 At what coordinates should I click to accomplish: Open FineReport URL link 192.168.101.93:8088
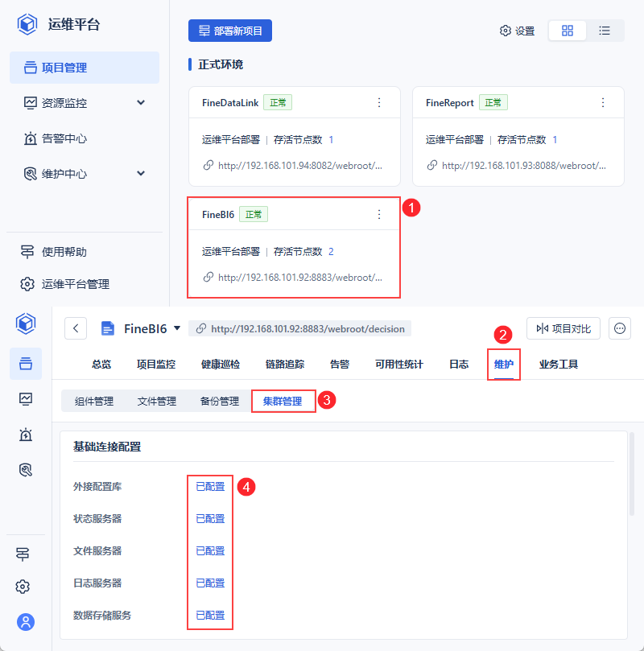pyautogui.click(x=524, y=166)
